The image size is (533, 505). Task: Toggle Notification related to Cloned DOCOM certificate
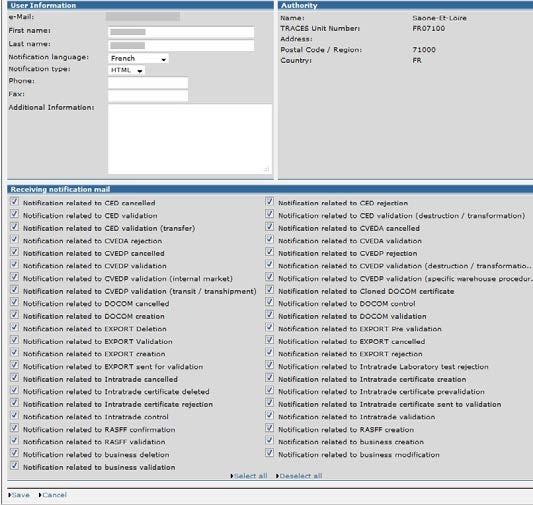pos(270,290)
